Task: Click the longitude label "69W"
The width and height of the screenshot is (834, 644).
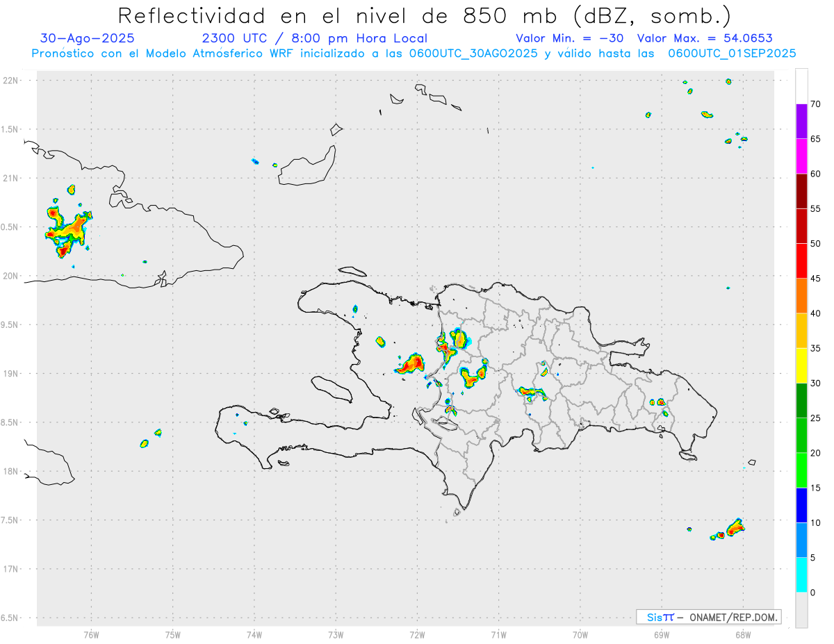Action: pos(662,635)
